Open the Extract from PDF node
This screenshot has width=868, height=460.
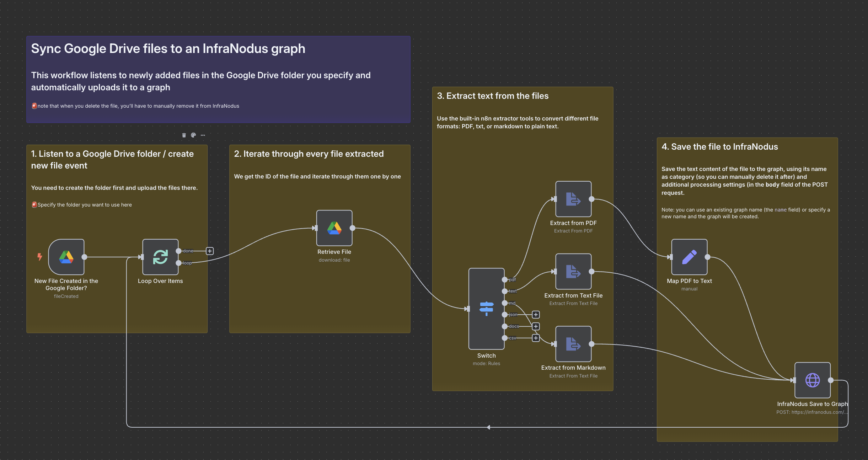[x=573, y=199]
